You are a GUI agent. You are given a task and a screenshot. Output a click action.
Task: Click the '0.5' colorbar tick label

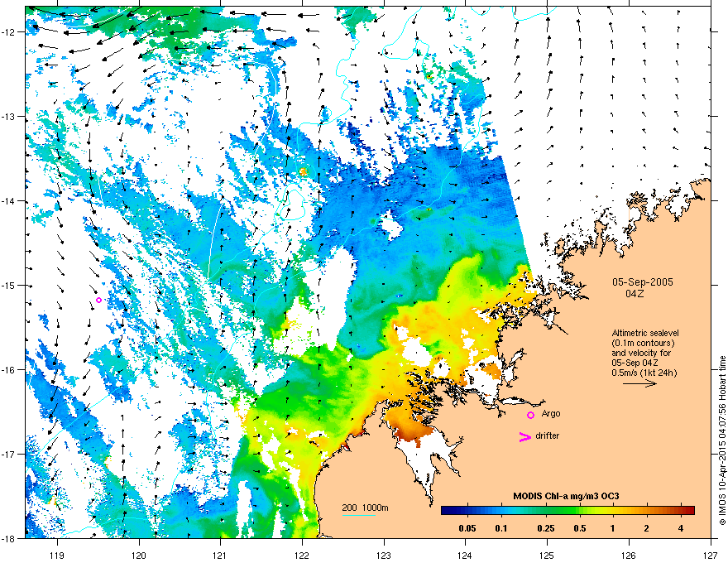[580, 528]
